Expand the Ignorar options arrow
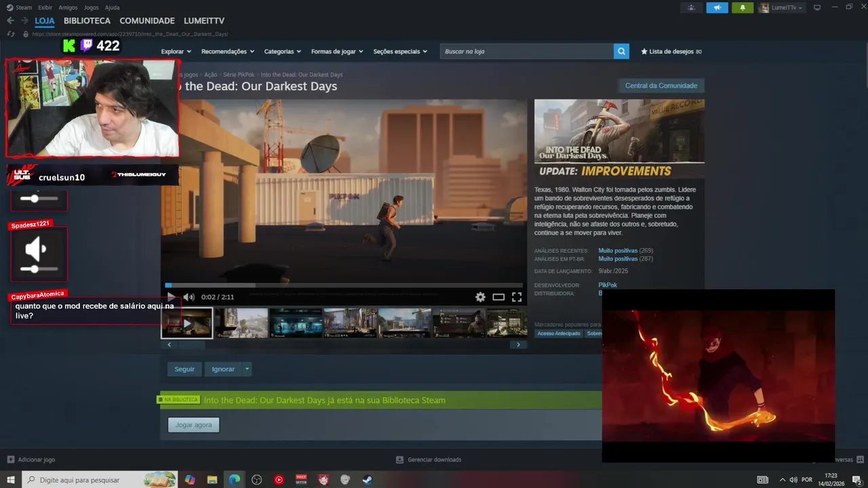868x488 pixels. click(x=247, y=369)
